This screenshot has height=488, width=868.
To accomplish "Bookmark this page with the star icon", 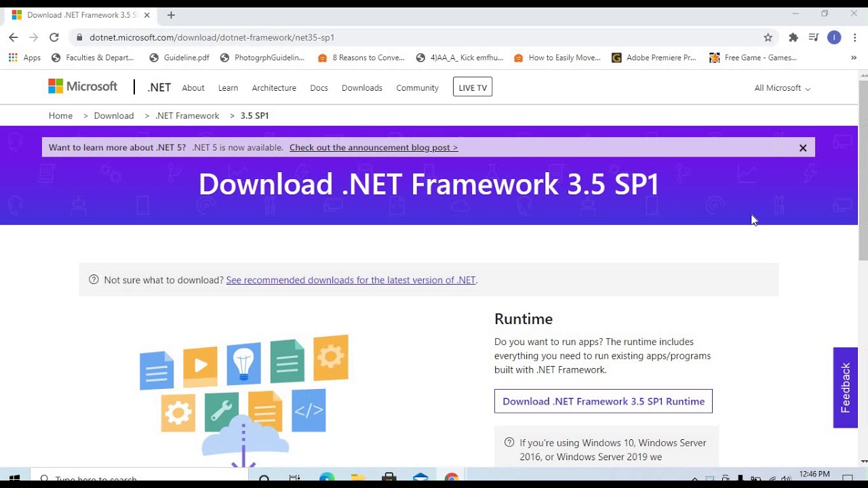I will pos(768,37).
